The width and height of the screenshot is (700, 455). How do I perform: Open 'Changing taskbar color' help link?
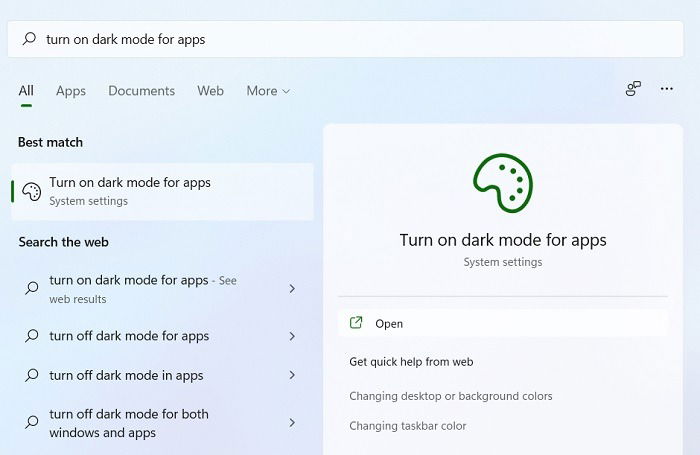(x=408, y=426)
